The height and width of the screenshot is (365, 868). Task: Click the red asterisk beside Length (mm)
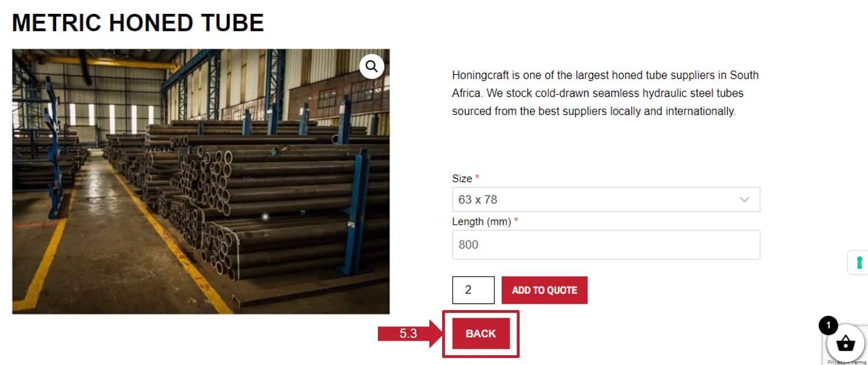point(516,220)
